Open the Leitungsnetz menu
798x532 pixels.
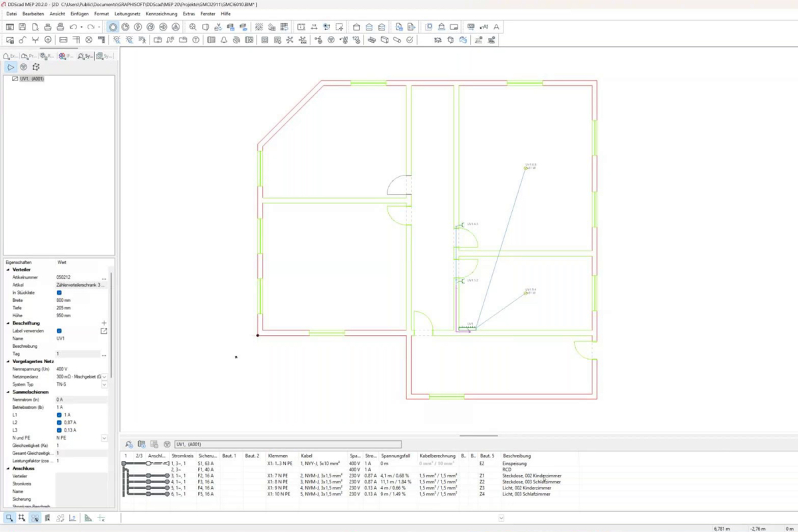tap(126, 13)
